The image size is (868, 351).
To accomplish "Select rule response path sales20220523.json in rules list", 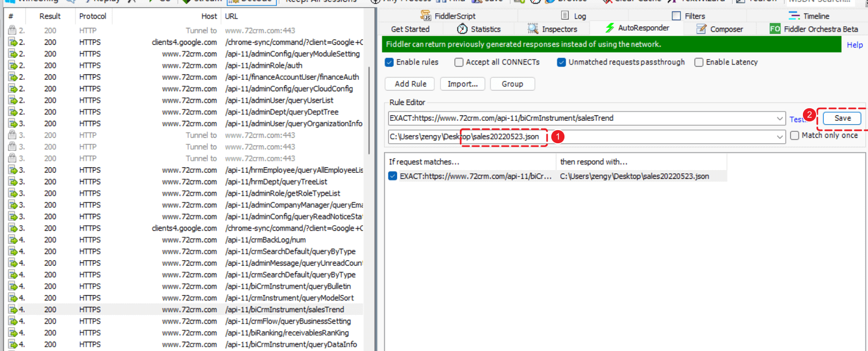I will pos(634,176).
